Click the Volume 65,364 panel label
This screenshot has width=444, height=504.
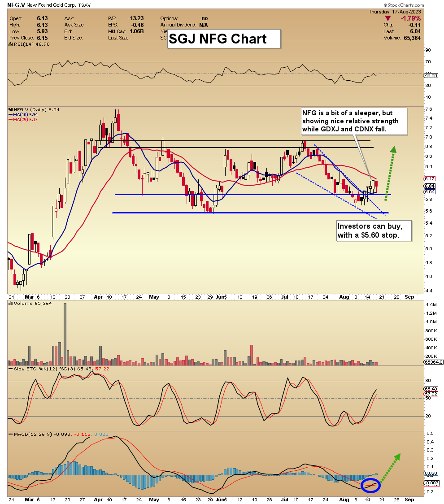[32, 303]
